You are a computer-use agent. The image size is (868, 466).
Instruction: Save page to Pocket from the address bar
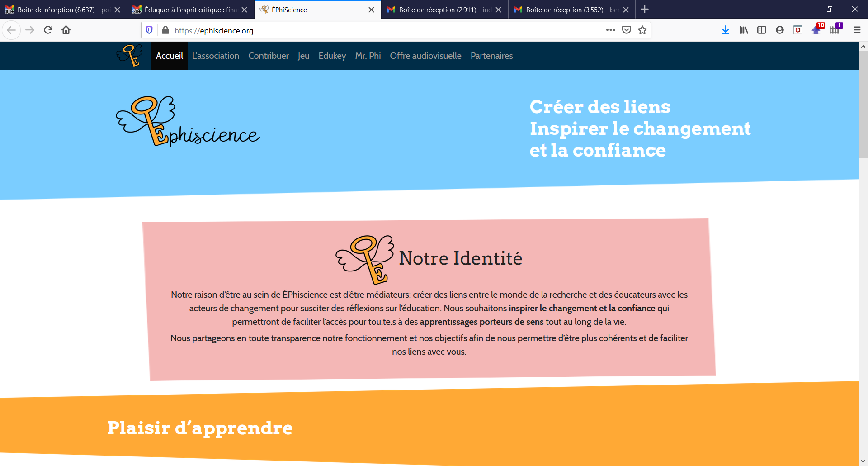pos(627,30)
